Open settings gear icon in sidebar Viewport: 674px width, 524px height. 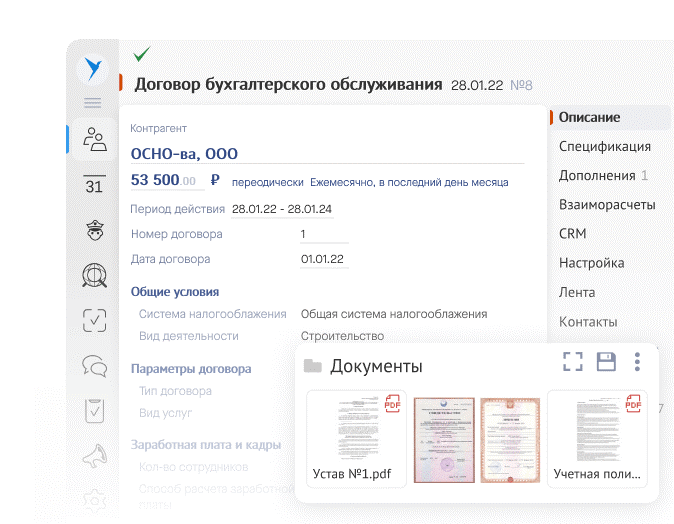click(x=95, y=501)
